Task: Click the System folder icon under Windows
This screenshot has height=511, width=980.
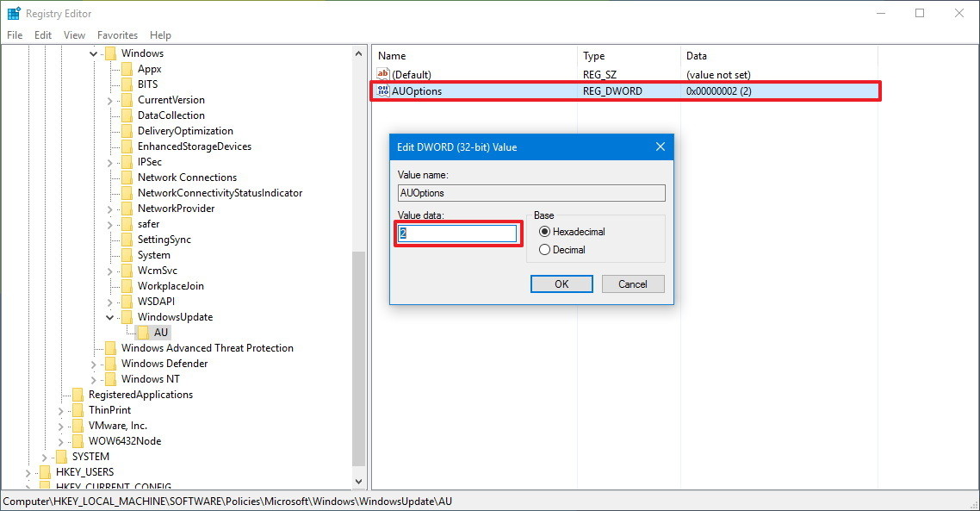Action: click(x=127, y=255)
